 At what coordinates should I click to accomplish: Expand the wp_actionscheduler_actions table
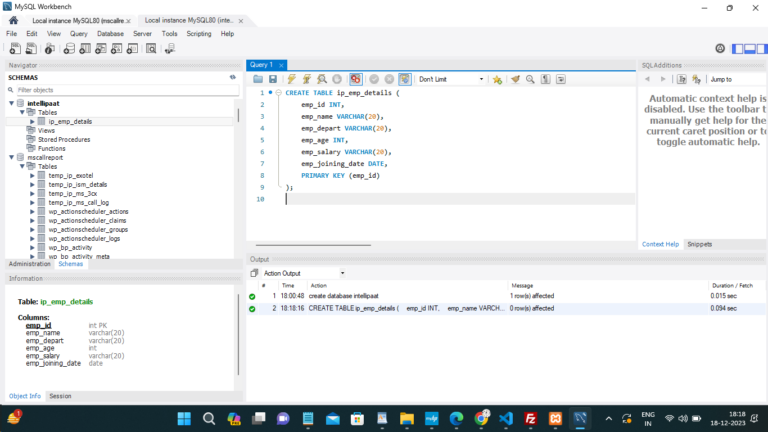pos(32,212)
